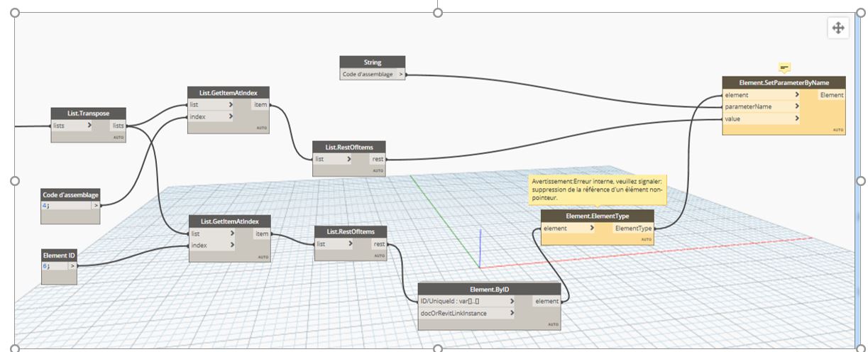Select the List.Transpose node header
The image size is (868, 352).
pyautogui.click(x=89, y=114)
